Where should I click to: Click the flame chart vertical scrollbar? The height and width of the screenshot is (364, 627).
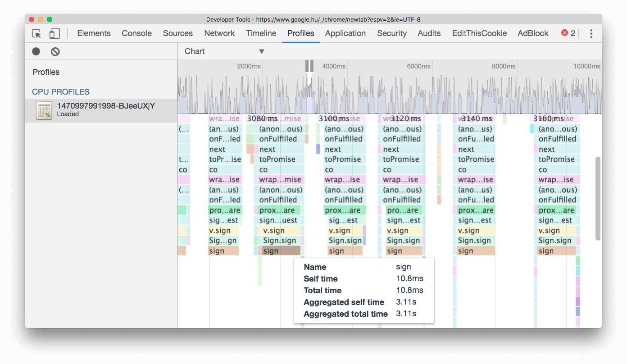[598, 198]
